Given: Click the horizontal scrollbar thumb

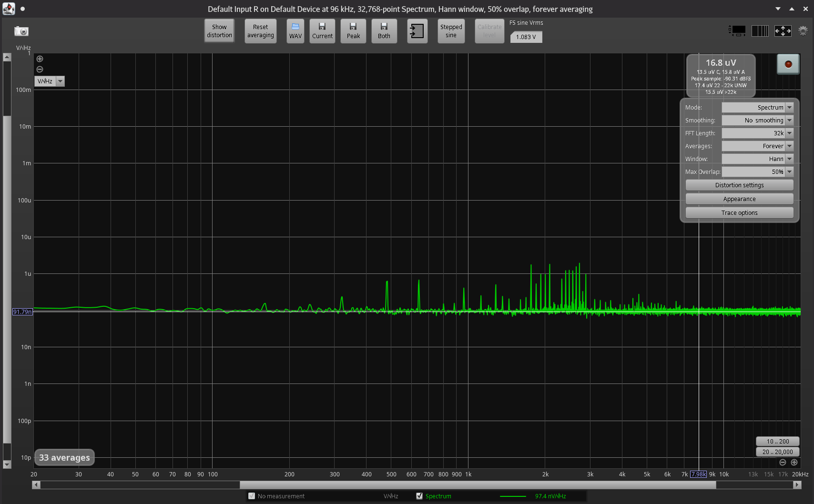Looking at the screenshot, I should pyautogui.click(x=478, y=485).
